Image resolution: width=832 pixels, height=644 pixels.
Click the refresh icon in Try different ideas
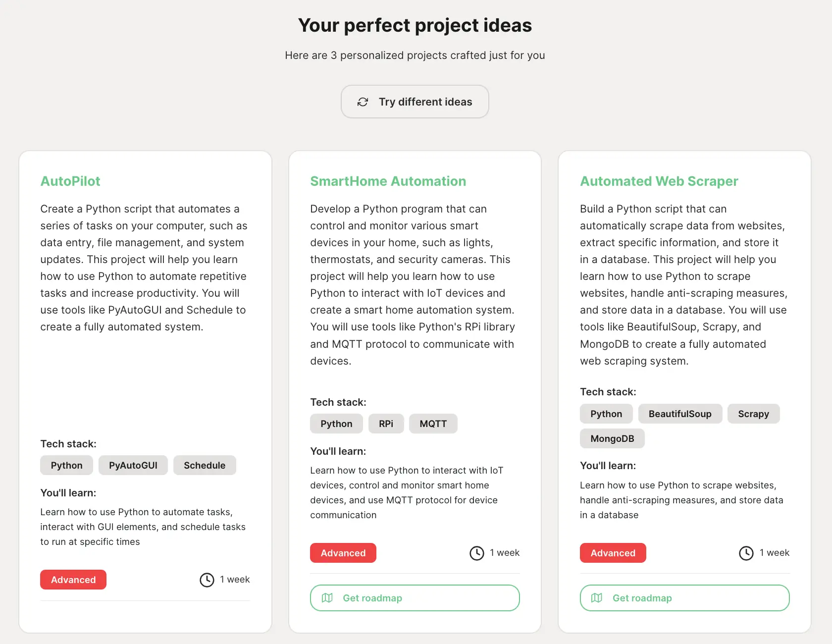tap(363, 102)
